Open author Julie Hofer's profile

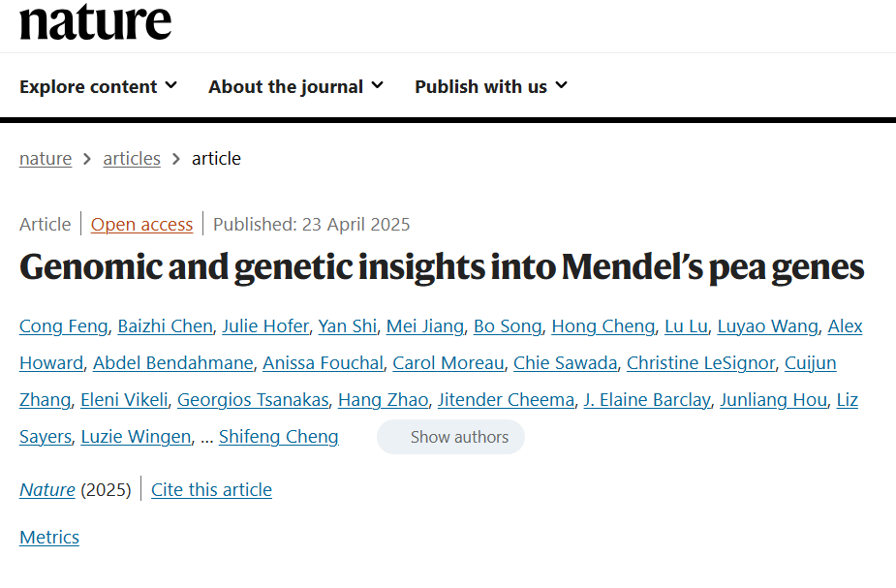(x=264, y=326)
